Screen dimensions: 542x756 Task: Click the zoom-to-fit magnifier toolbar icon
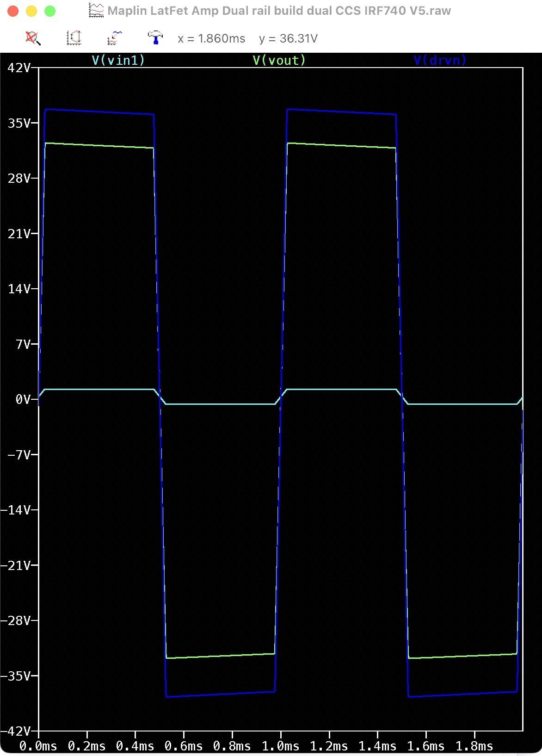(x=33, y=38)
